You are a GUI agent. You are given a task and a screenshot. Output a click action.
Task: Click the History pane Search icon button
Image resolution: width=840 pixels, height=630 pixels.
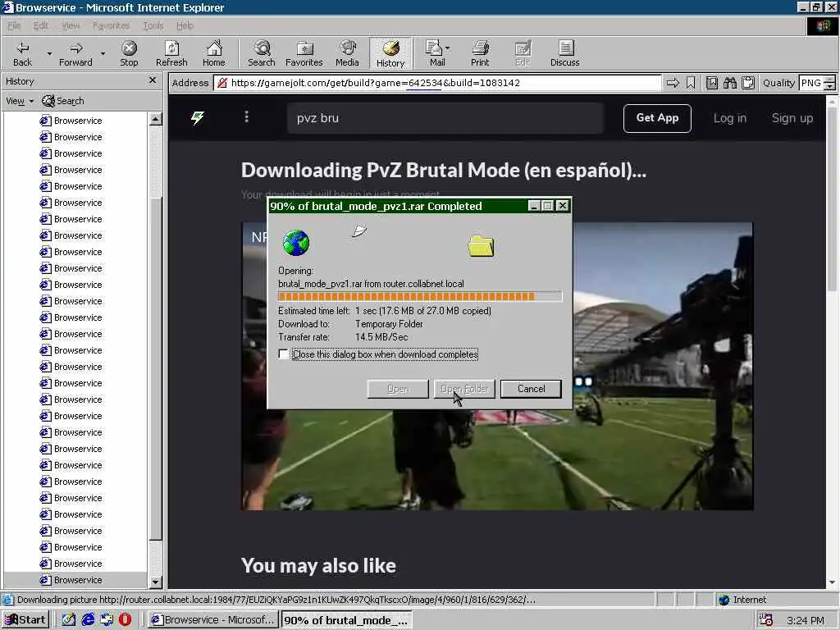click(x=62, y=101)
